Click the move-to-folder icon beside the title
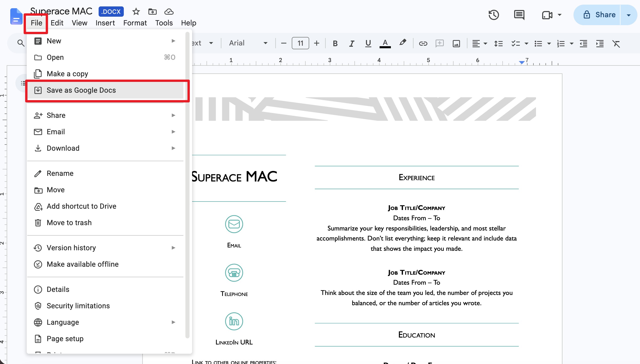The image size is (640, 364). [152, 12]
